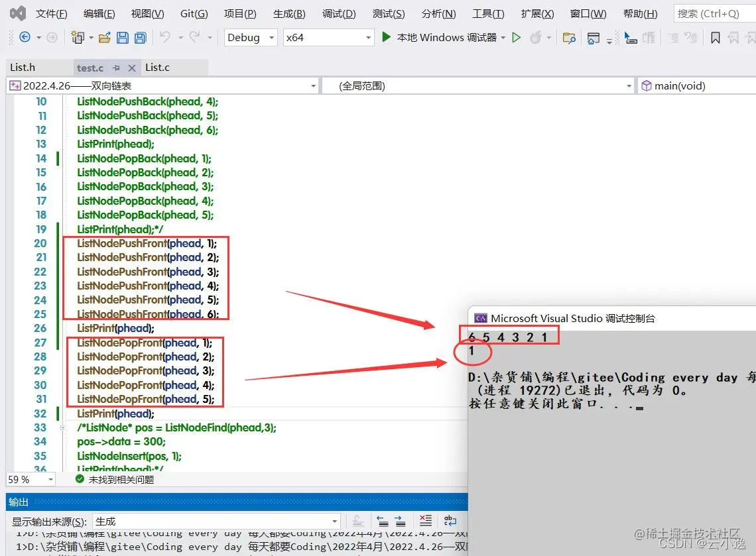756x556 pixels.
Task: Click the Save All icon
Action: 141,37
